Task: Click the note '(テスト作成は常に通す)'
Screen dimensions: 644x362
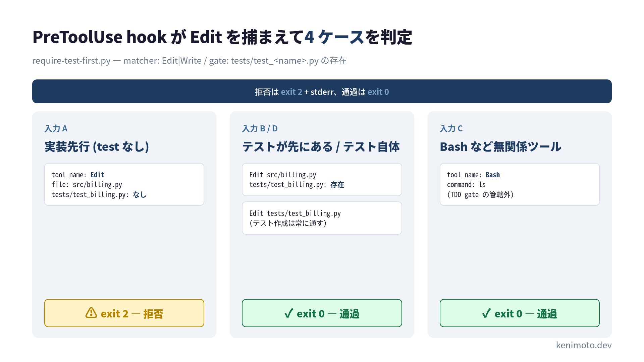Action: point(288,223)
